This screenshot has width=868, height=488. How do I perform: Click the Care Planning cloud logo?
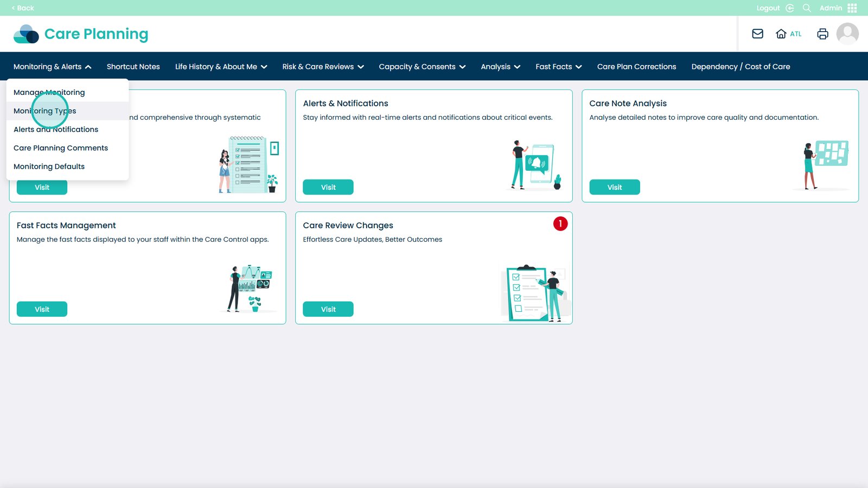coord(26,34)
